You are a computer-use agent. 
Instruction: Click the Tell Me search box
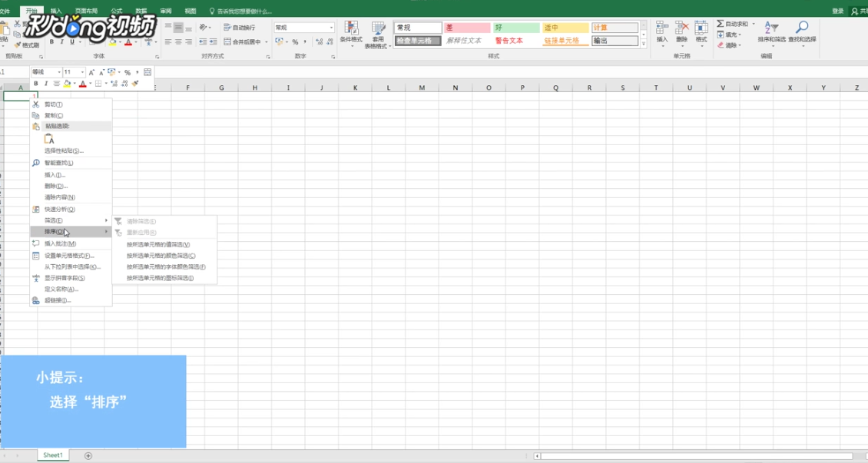pos(240,11)
